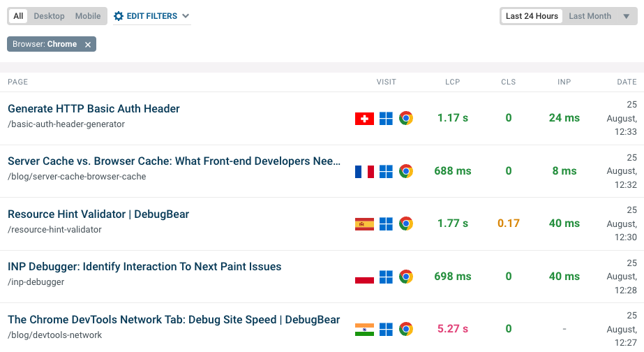The height and width of the screenshot is (352, 644).
Task: Open the INP Debugger page link
Action: pos(144,267)
